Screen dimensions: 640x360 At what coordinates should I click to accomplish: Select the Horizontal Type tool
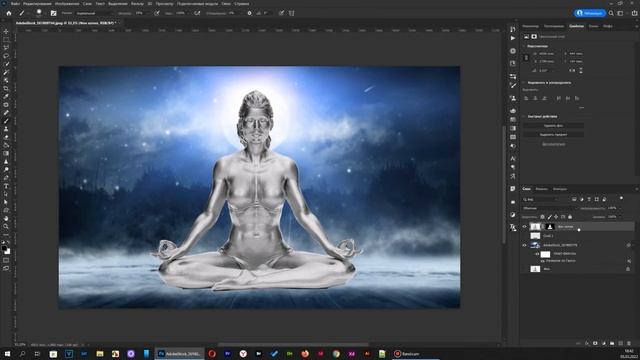6,186
